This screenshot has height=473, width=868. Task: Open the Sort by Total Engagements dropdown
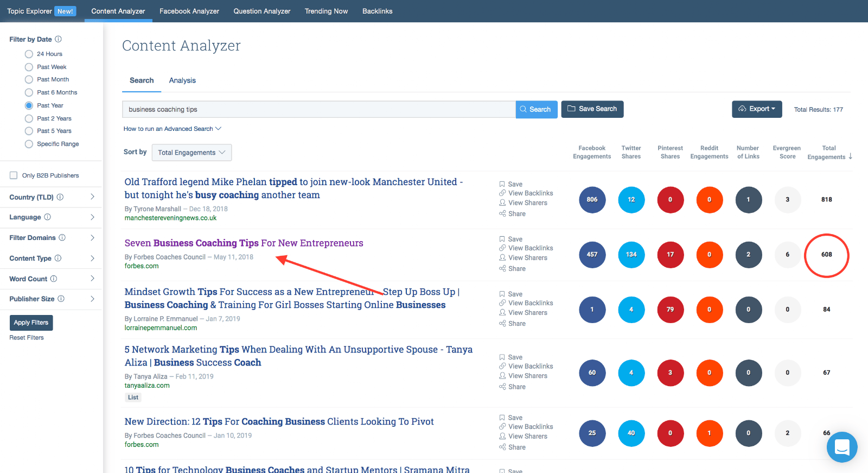click(192, 153)
